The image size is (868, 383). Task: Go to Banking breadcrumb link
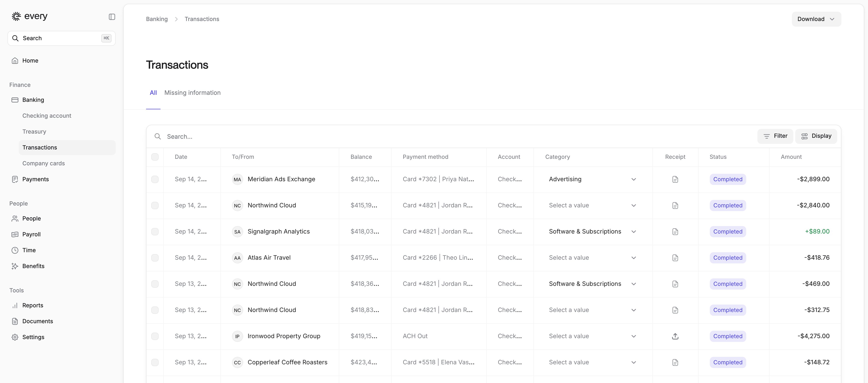coord(157,19)
